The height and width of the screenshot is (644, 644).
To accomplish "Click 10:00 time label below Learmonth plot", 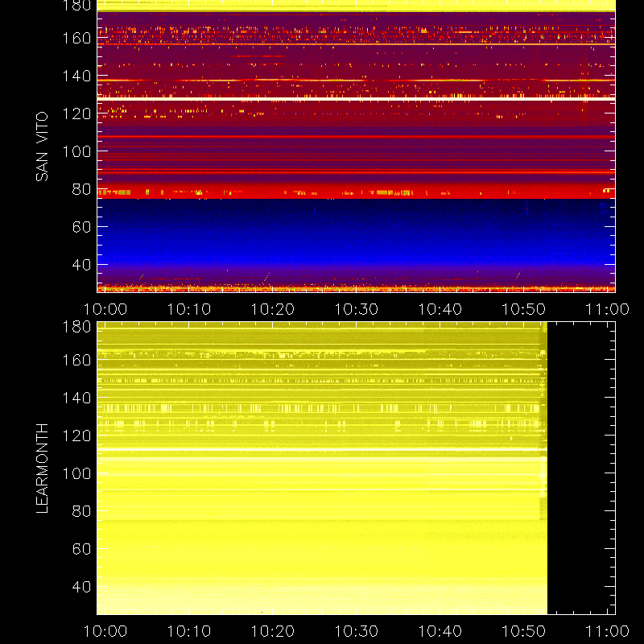I will (x=105, y=631).
